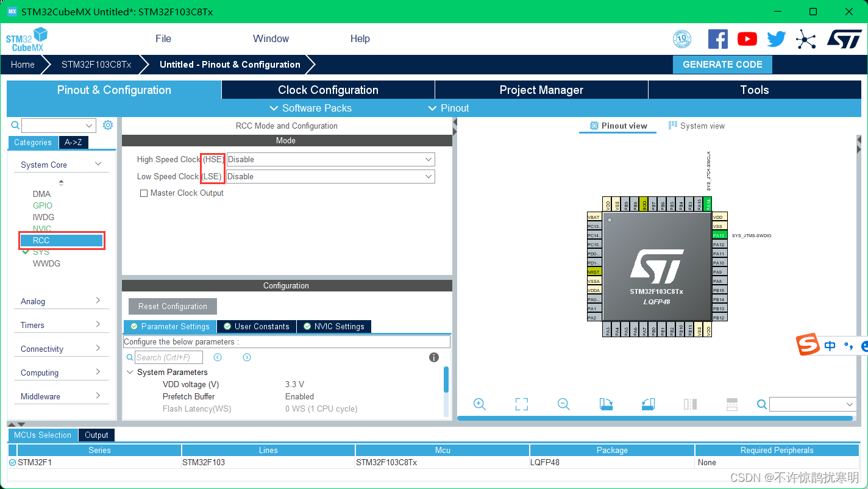Select GPIO in System Core list

point(43,205)
